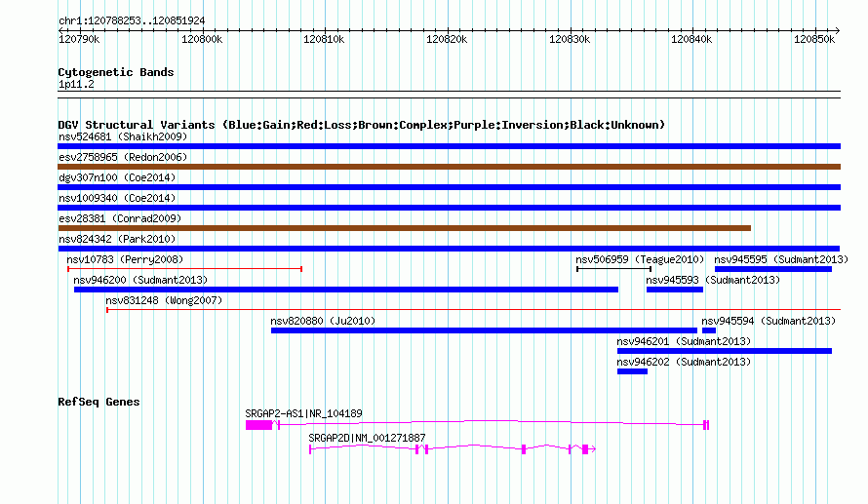Click the nsv1009340 (Coe2014) label

pyautogui.click(x=117, y=198)
